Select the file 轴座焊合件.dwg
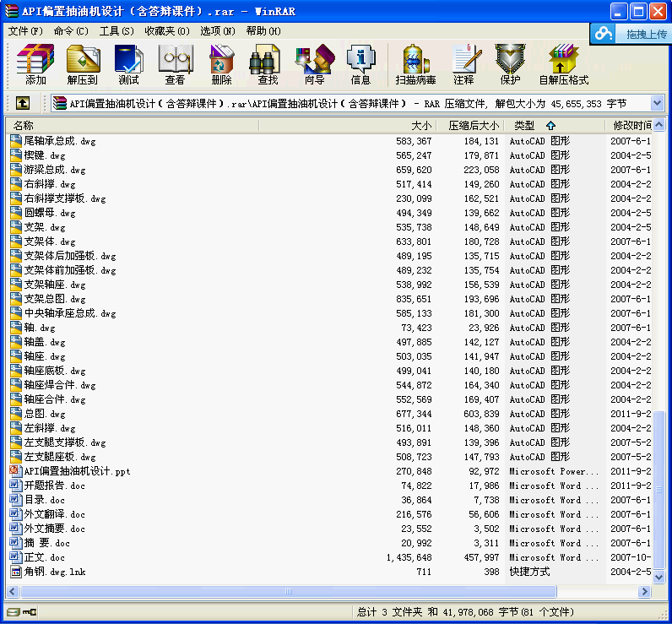 [60, 385]
